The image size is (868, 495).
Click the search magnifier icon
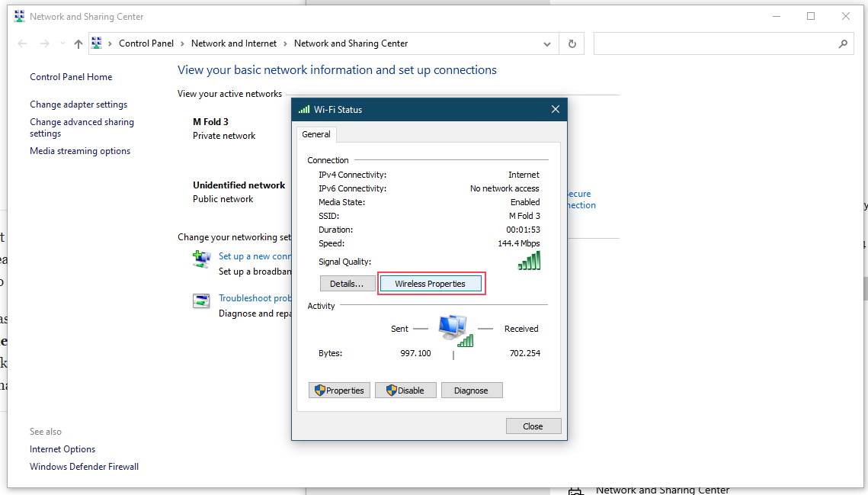click(x=843, y=44)
